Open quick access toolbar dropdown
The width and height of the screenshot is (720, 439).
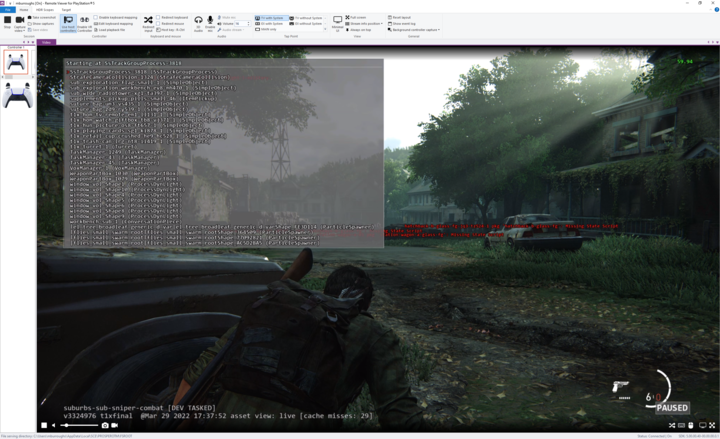coord(9,3)
